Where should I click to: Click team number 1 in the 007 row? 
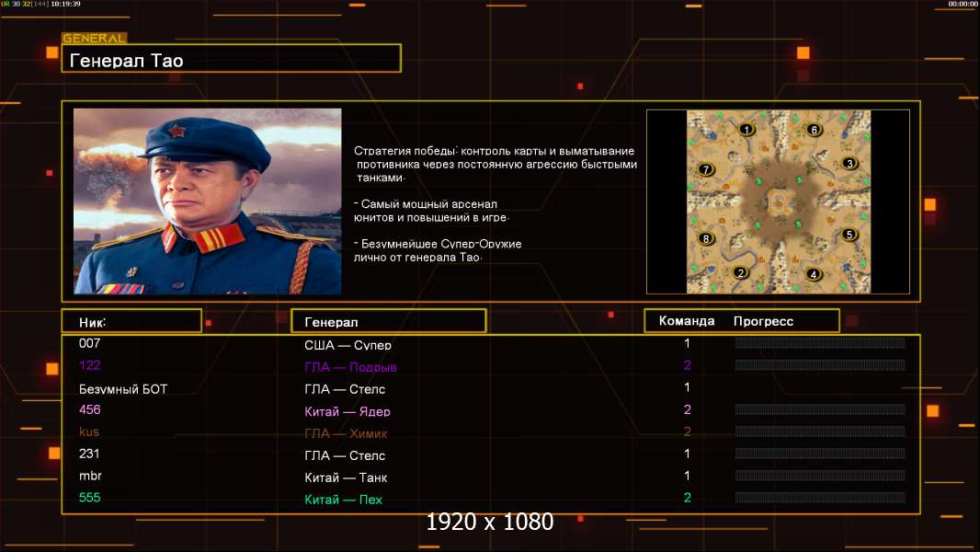pyautogui.click(x=687, y=343)
